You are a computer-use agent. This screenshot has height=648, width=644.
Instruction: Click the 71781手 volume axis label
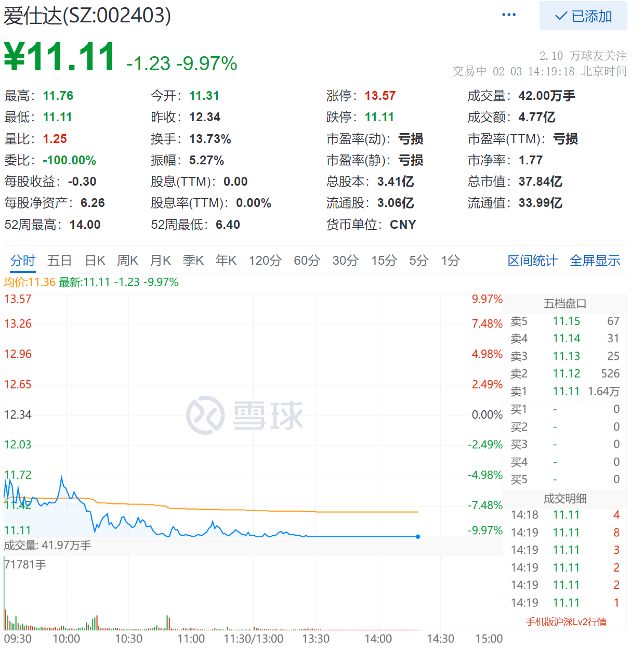point(25,564)
